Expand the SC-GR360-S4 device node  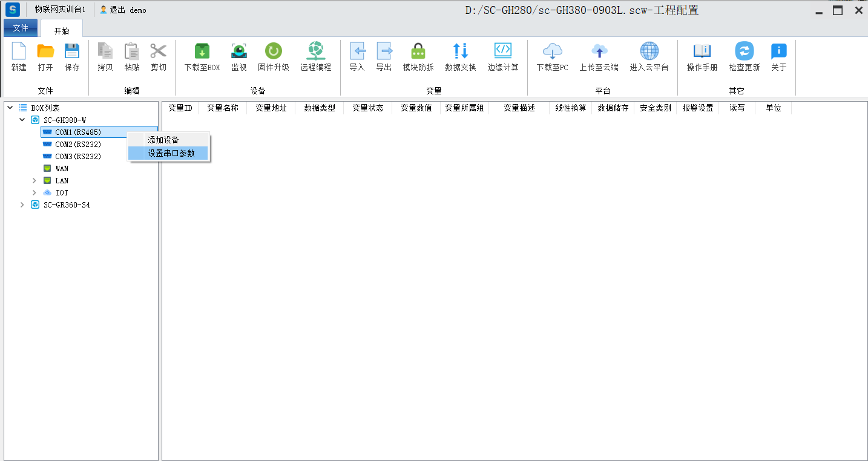click(22, 205)
